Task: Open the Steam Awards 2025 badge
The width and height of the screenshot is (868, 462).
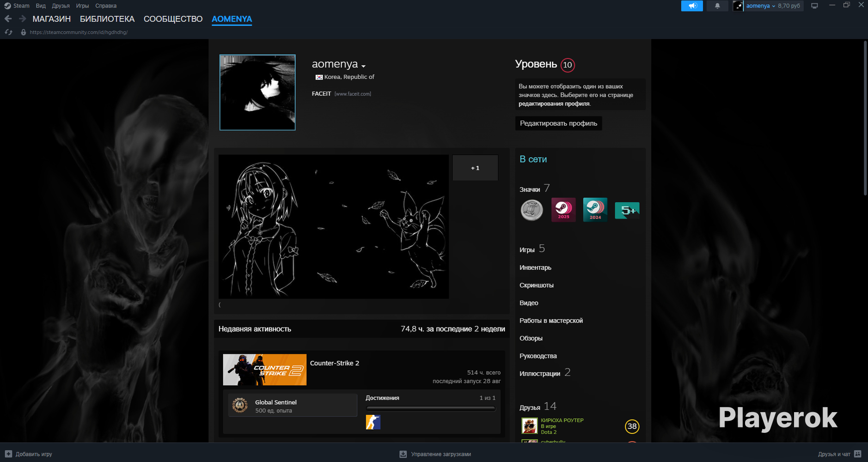Action: coord(563,210)
